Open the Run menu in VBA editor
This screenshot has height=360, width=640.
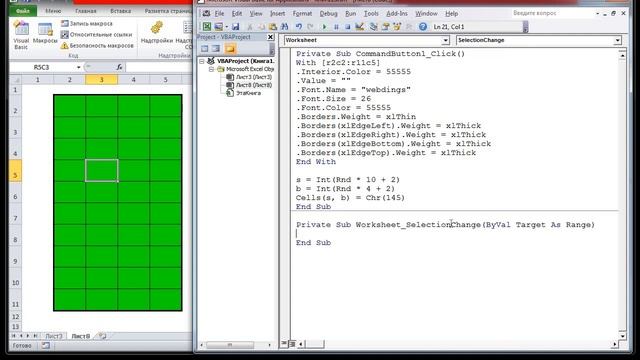pos(351,13)
